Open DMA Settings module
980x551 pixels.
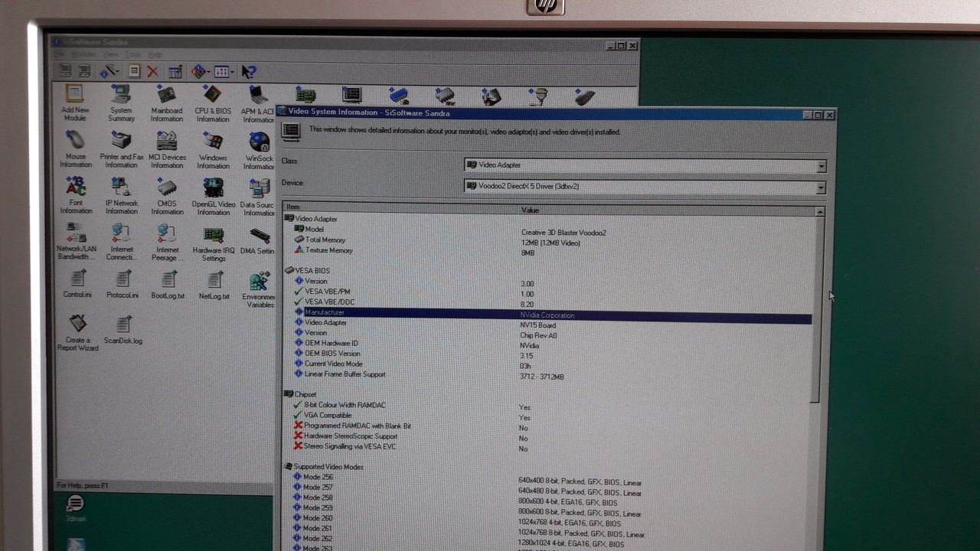coord(259,240)
